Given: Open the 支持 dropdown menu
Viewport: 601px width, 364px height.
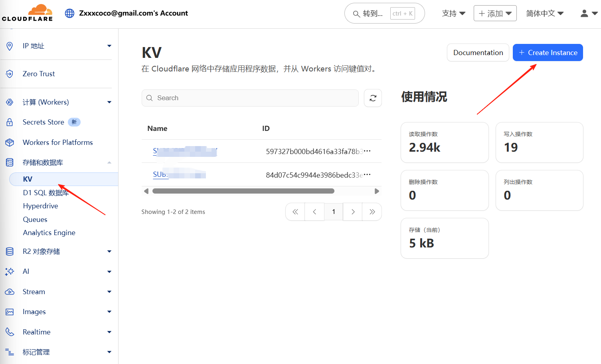Looking at the screenshot, I should (x=454, y=13).
